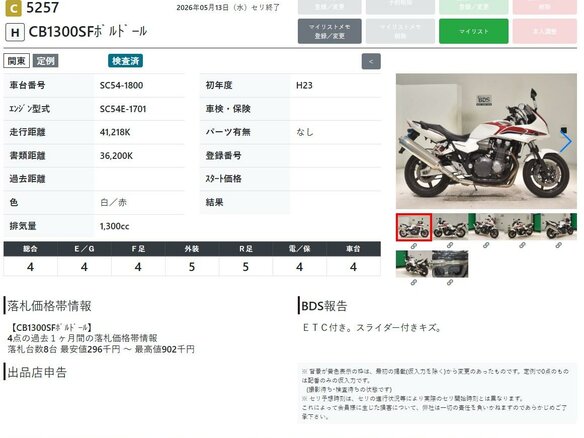584x438 pixels.
Task: Click mileage value 41,218K
Action: 115,132
